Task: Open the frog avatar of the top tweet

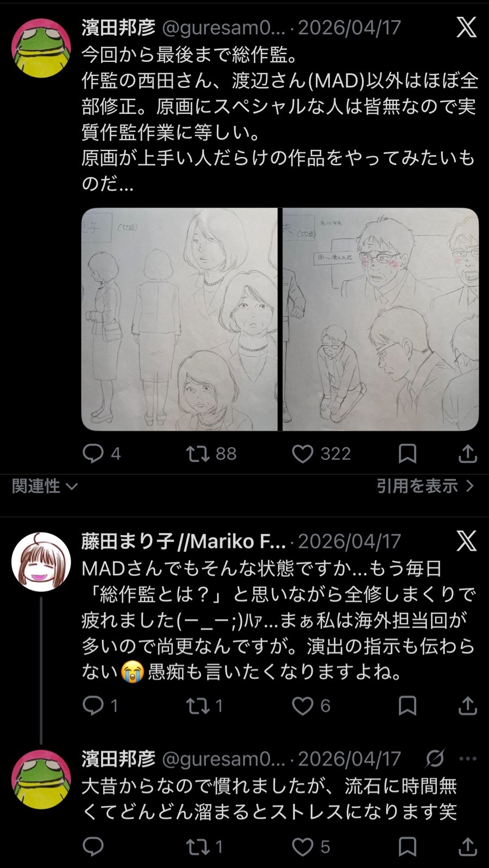Action: 41,48
